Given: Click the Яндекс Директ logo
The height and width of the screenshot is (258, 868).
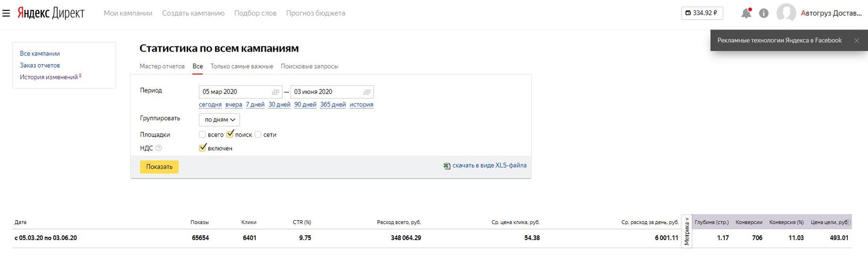Looking at the screenshot, I should tap(51, 13).
